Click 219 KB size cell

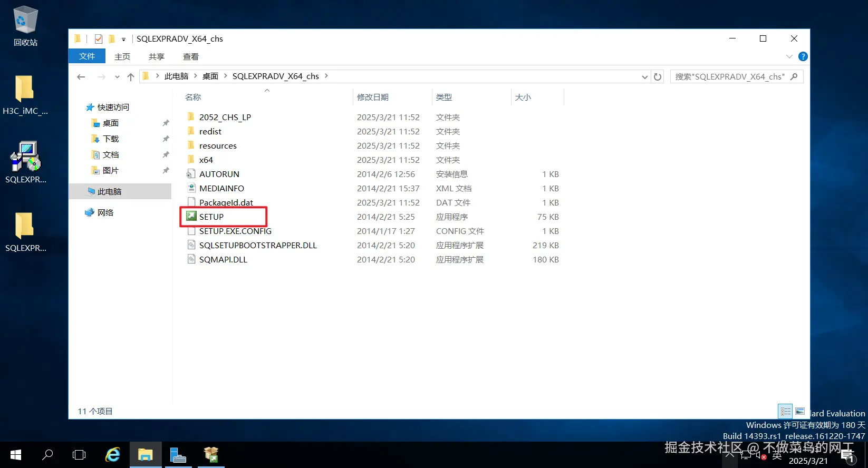[x=546, y=245]
